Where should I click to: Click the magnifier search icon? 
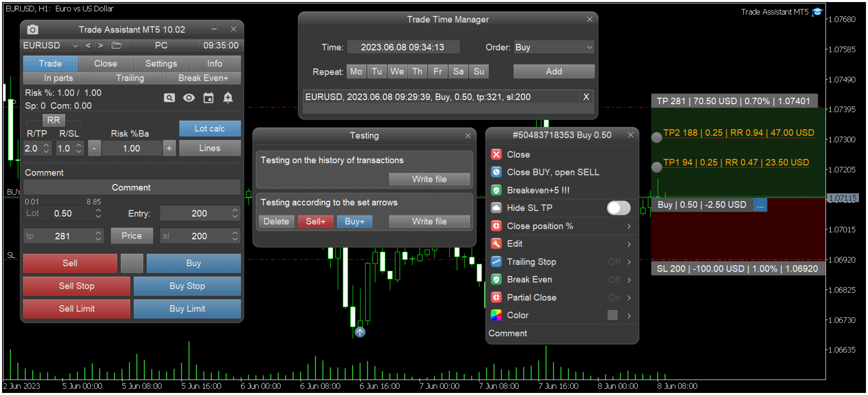click(x=169, y=98)
